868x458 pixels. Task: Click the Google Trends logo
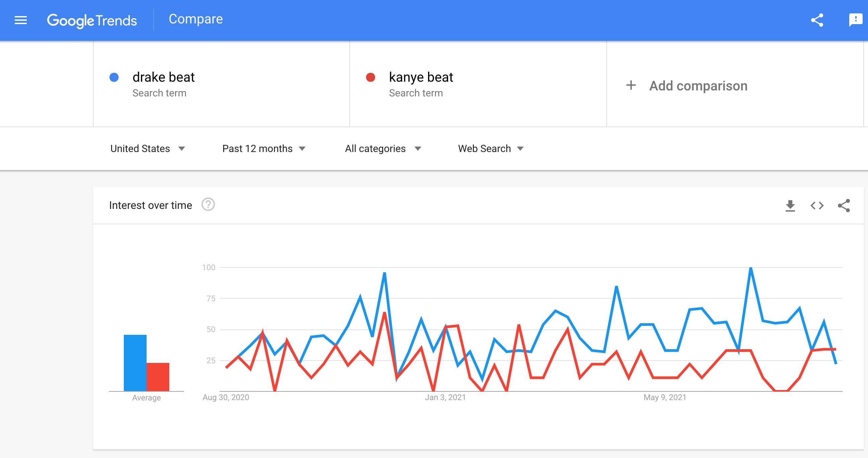(92, 20)
